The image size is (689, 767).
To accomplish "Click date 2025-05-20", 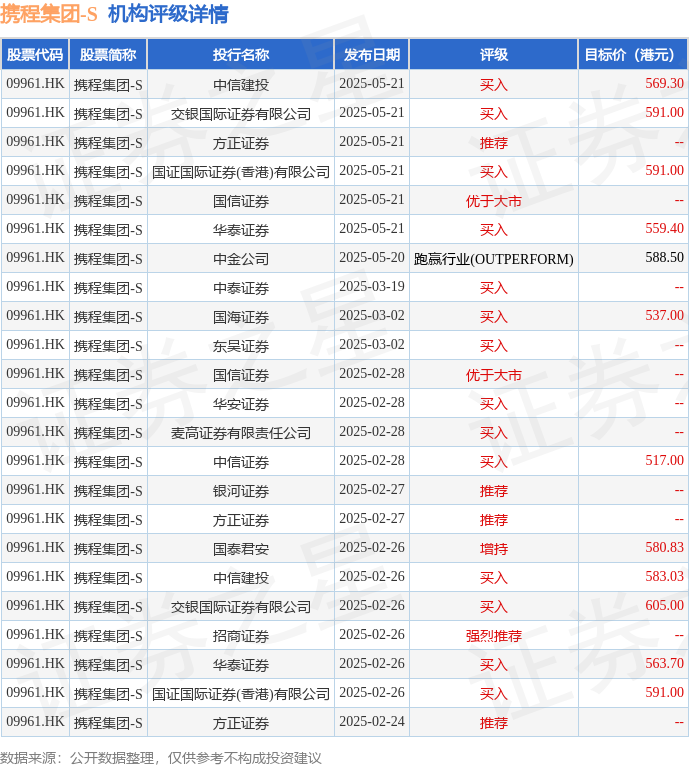I will point(372,258).
